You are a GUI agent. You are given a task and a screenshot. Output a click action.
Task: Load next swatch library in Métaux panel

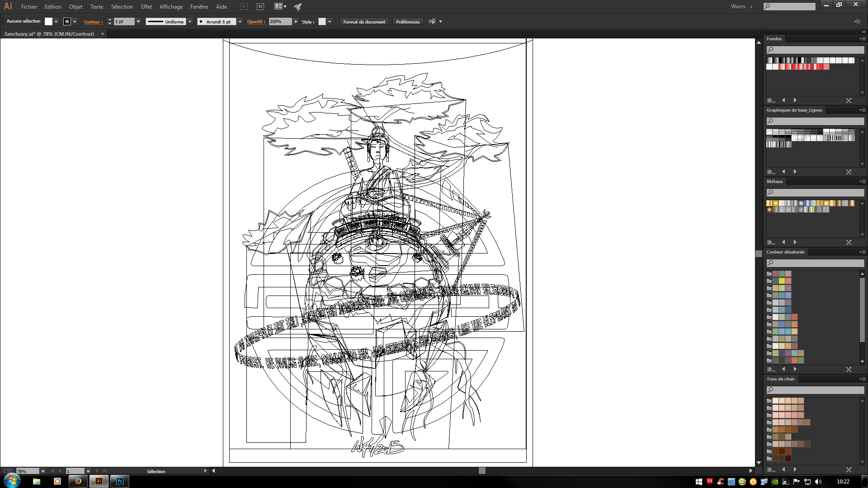(x=795, y=243)
